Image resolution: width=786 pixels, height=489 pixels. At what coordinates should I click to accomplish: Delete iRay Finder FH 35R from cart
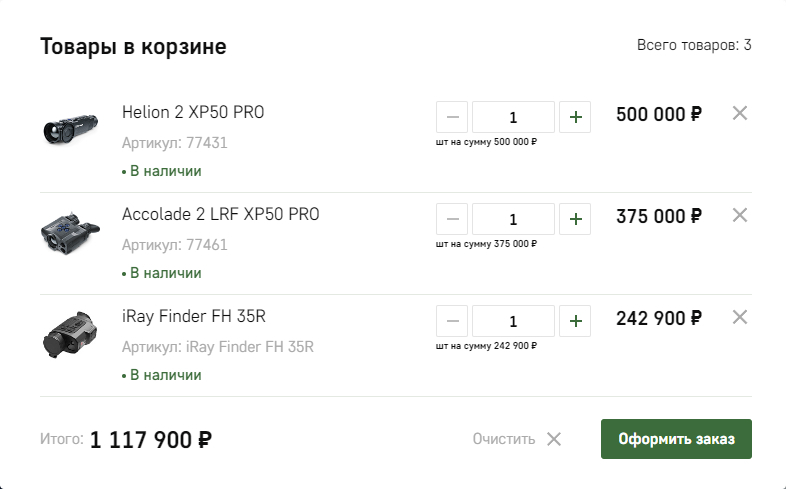[x=740, y=317]
